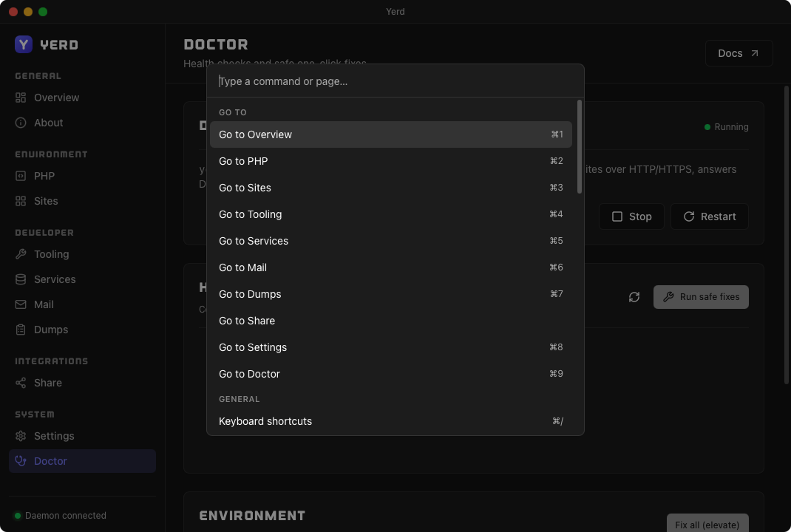This screenshot has height=532, width=791.
Task: Click the Dumps clipboard icon in sidebar
Action: pos(21,330)
